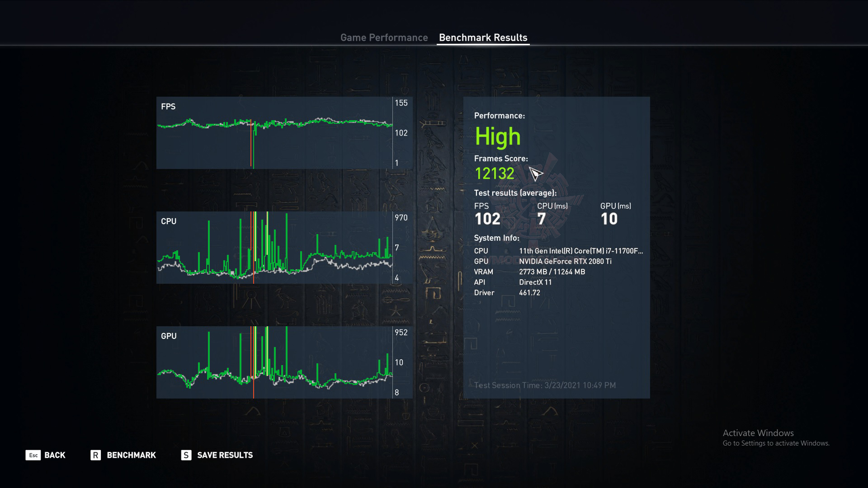Click the truncated CPU name text
This screenshot has height=488, width=868.
(580, 251)
